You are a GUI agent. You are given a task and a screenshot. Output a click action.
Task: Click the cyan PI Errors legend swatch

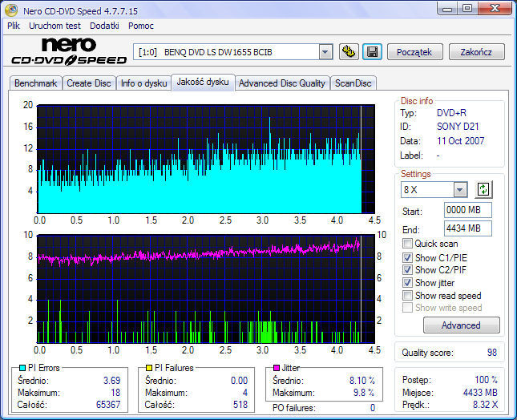click(22, 368)
